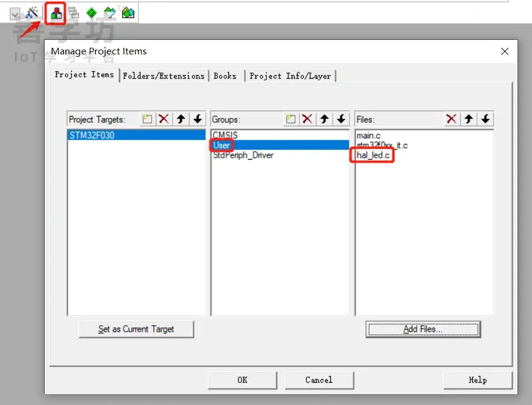Open Manage Run-Time Environment green diamond icon
The height and width of the screenshot is (405, 532).
click(91, 12)
